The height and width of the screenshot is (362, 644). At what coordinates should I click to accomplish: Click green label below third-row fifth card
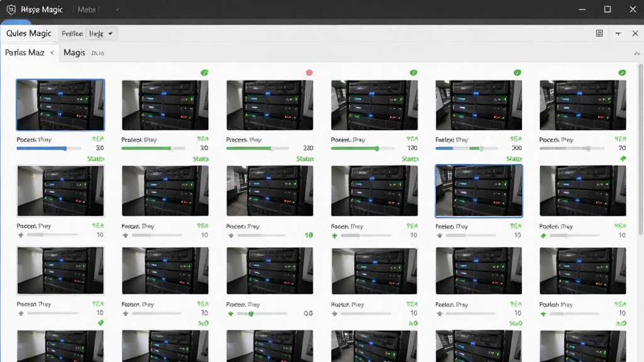516,324
